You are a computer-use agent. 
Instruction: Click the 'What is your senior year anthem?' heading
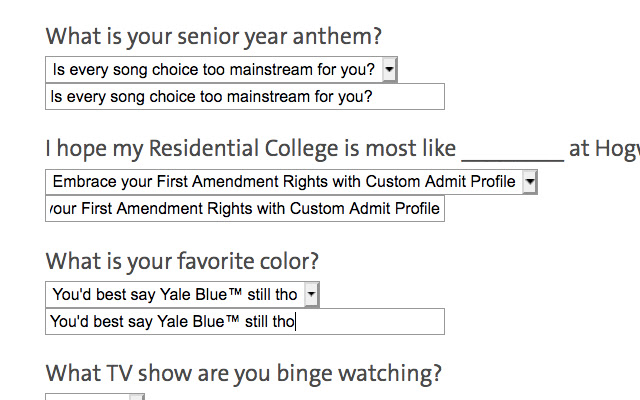click(213, 37)
